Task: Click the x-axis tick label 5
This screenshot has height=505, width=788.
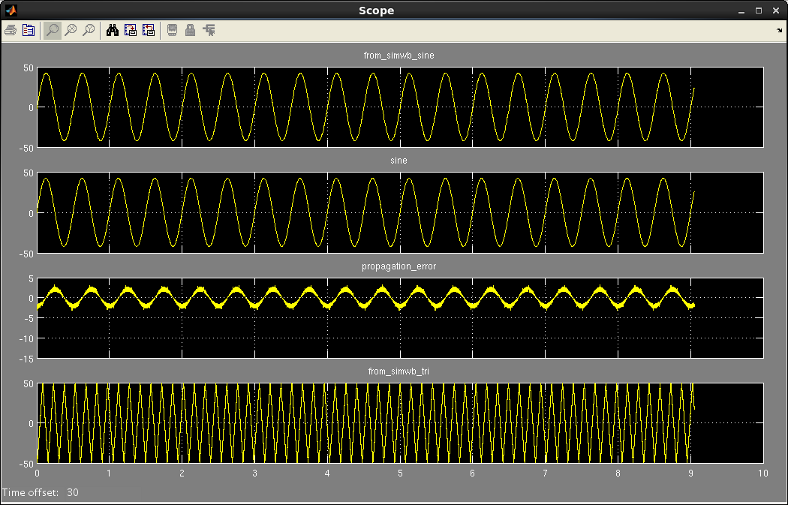Action: (x=400, y=473)
